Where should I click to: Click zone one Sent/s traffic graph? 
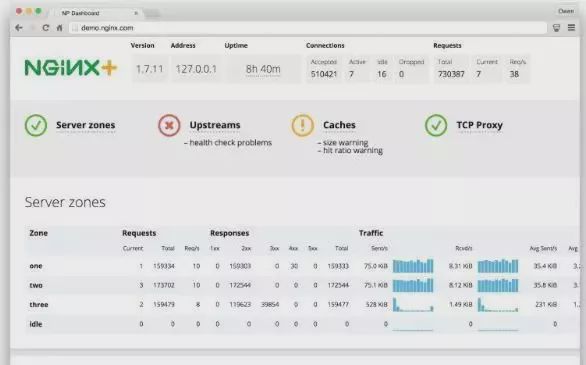(x=413, y=266)
